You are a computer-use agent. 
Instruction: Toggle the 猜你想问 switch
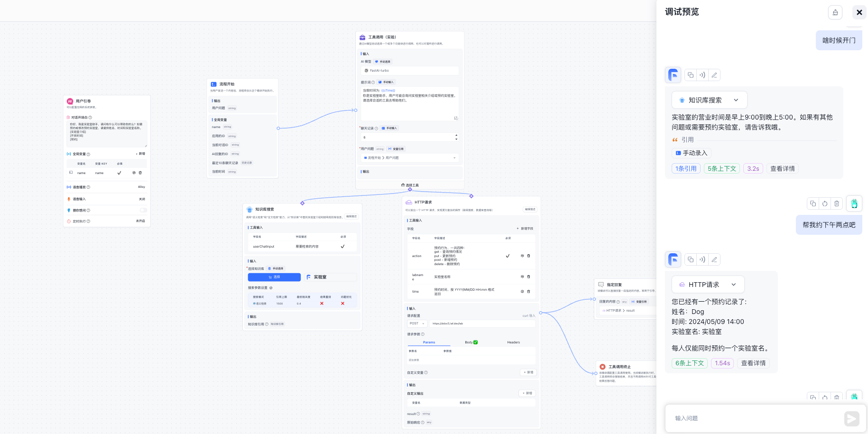tap(143, 210)
